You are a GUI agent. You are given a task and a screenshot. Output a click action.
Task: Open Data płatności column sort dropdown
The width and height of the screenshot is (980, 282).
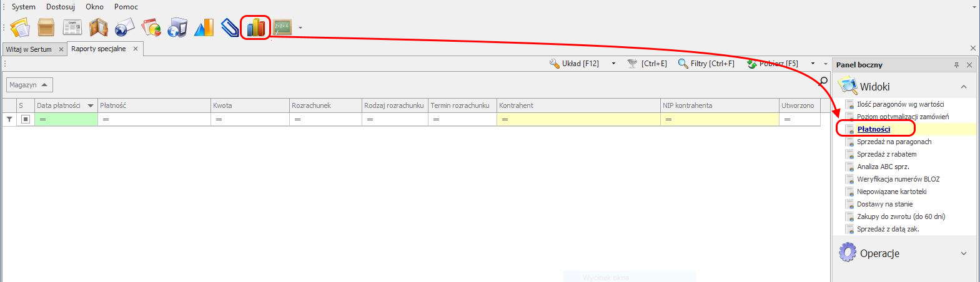91,106
